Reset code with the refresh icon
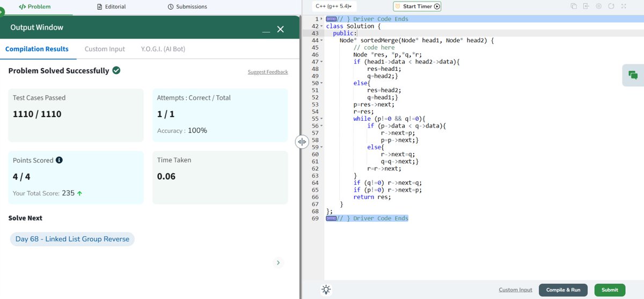The height and width of the screenshot is (299, 644). point(611,6)
